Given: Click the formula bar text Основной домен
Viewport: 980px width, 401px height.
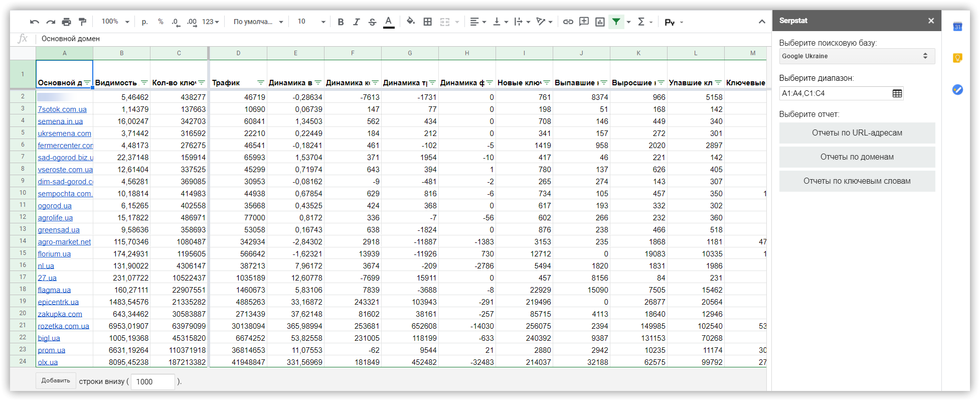Looking at the screenshot, I should (71, 39).
